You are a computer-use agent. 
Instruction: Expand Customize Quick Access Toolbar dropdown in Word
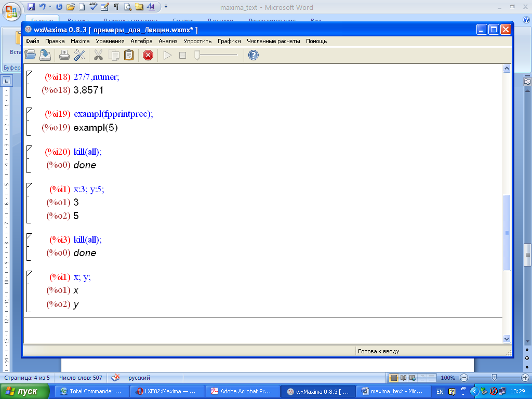coord(166,6)
